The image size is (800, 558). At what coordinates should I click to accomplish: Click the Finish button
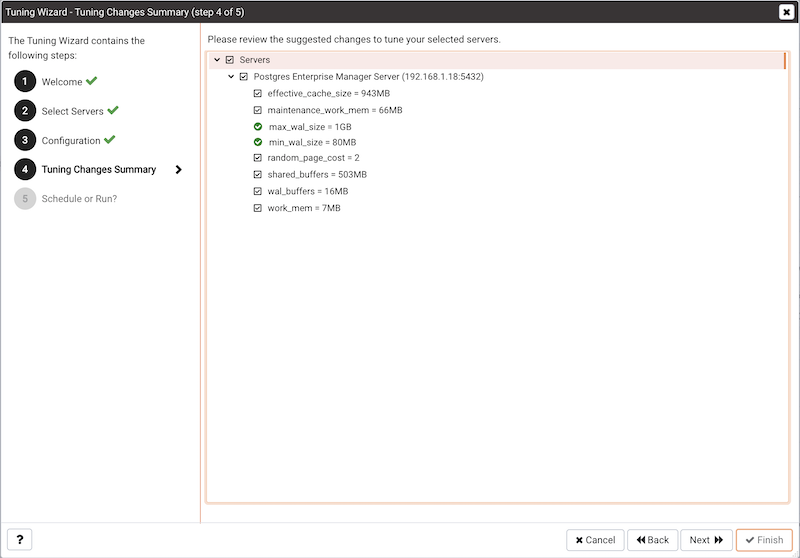[764, 540]
